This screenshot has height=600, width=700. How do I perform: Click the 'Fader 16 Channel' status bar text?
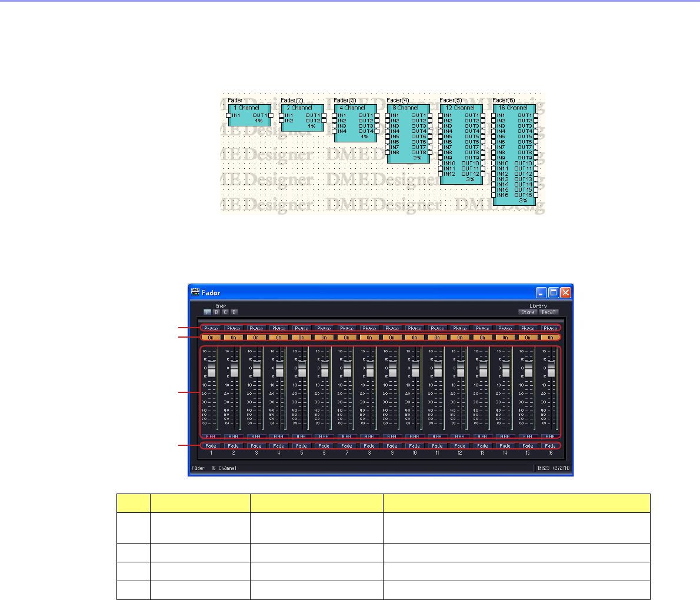(x=214, y=468)
